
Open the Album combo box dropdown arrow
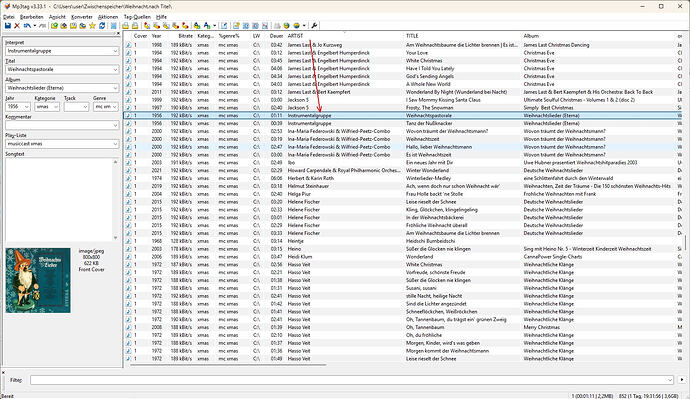[x=115, y=88]
